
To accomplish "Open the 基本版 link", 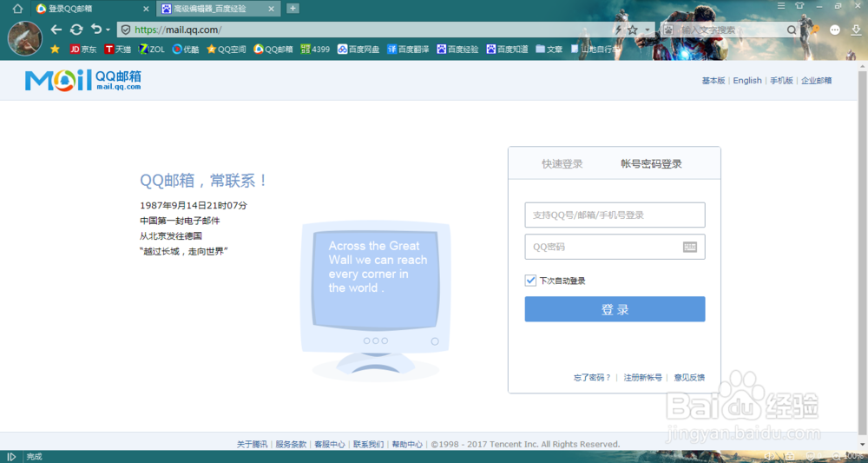I will coord(713,81).
